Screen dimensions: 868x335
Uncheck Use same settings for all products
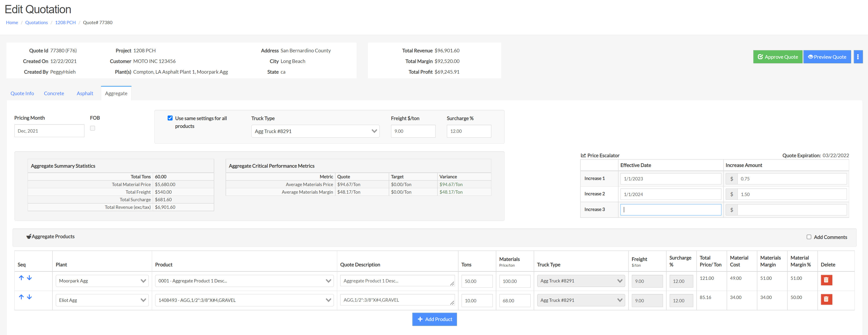click(x=170, y=118)
